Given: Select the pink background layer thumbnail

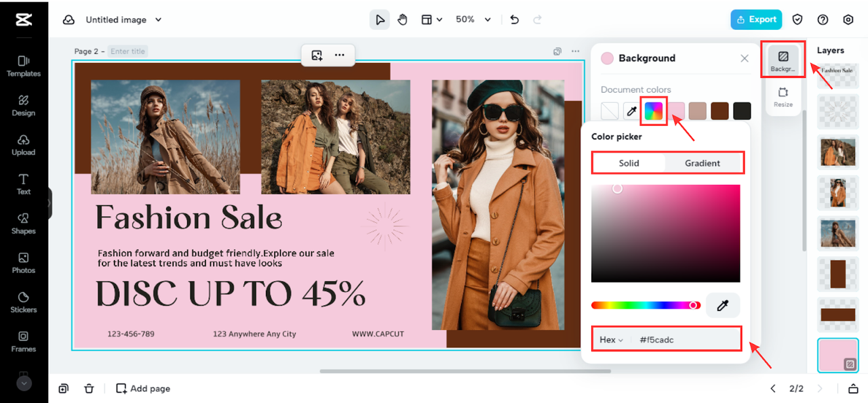Looking at the screenshot, I should tap(837, 356).
